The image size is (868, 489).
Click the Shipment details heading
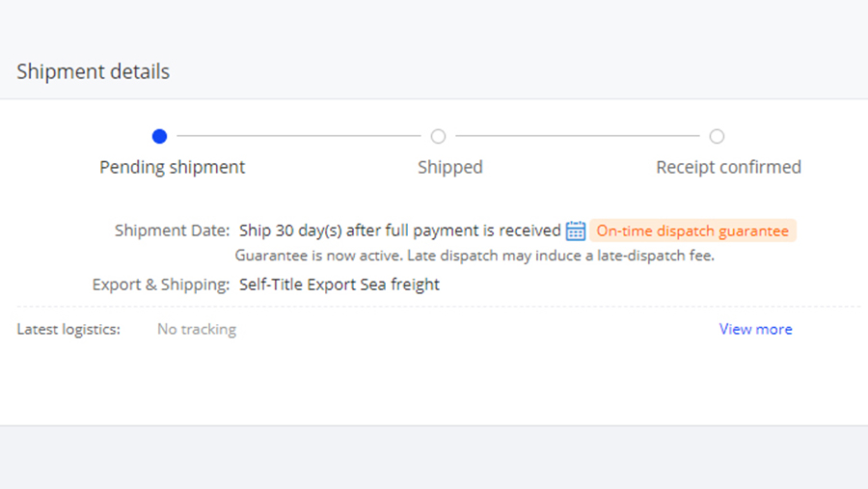94,71
